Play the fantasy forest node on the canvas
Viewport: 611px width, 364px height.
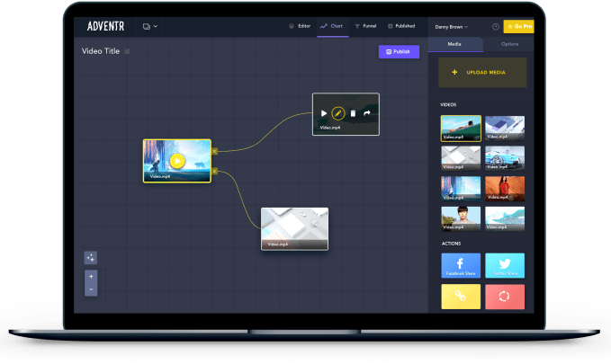point(177,161)
